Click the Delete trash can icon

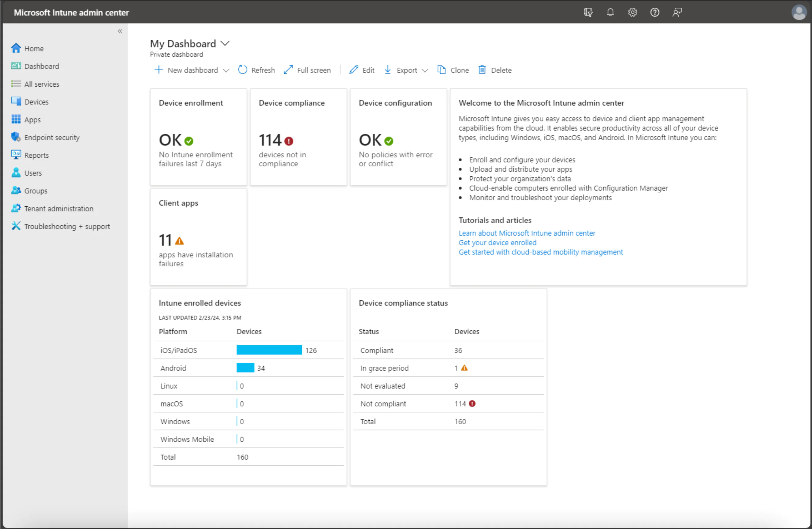pyautogui.click(x=482, y=69)
